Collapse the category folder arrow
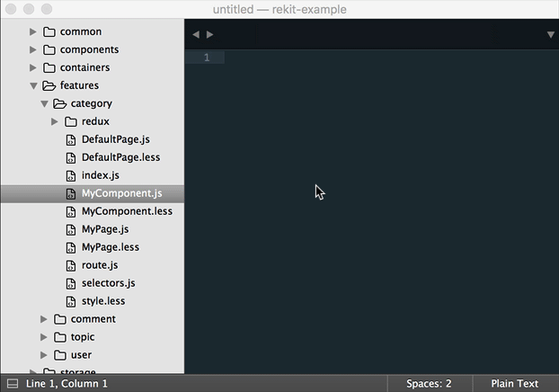This screenshot has width=559, height=392. click(x=44, y=103)
